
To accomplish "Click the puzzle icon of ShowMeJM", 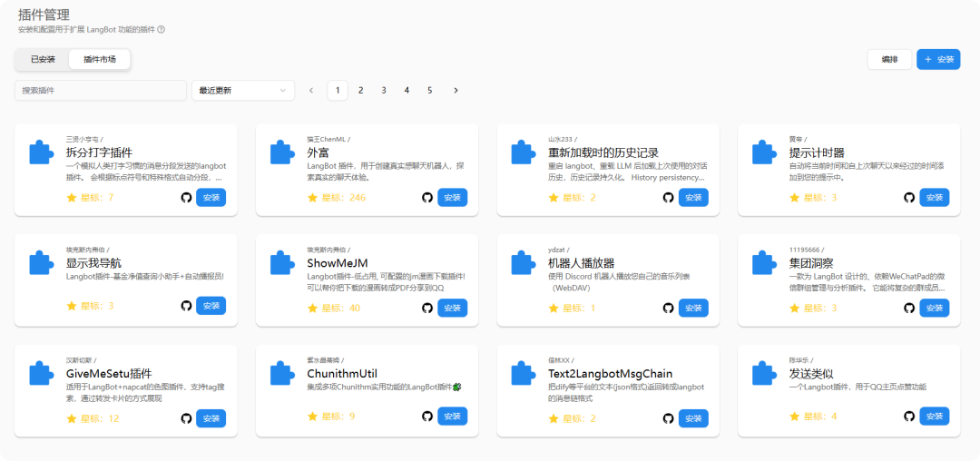I will [x=282, y=263].
